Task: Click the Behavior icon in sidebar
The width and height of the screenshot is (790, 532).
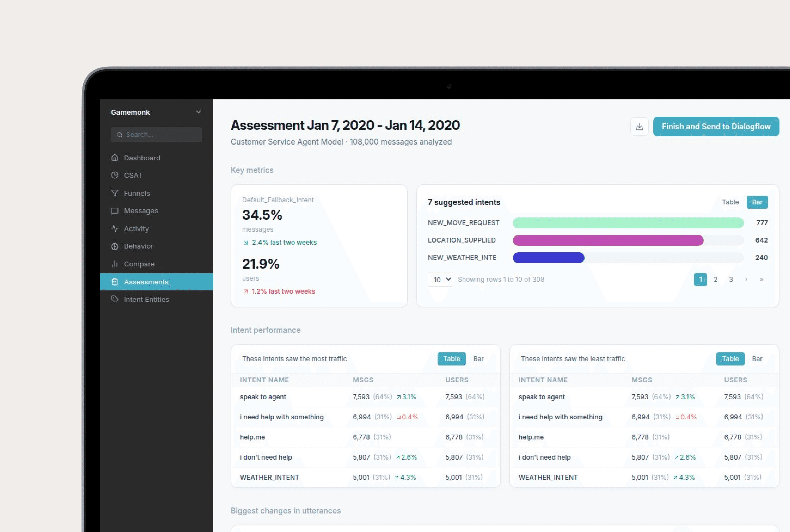Action: (x=115, y=246)
